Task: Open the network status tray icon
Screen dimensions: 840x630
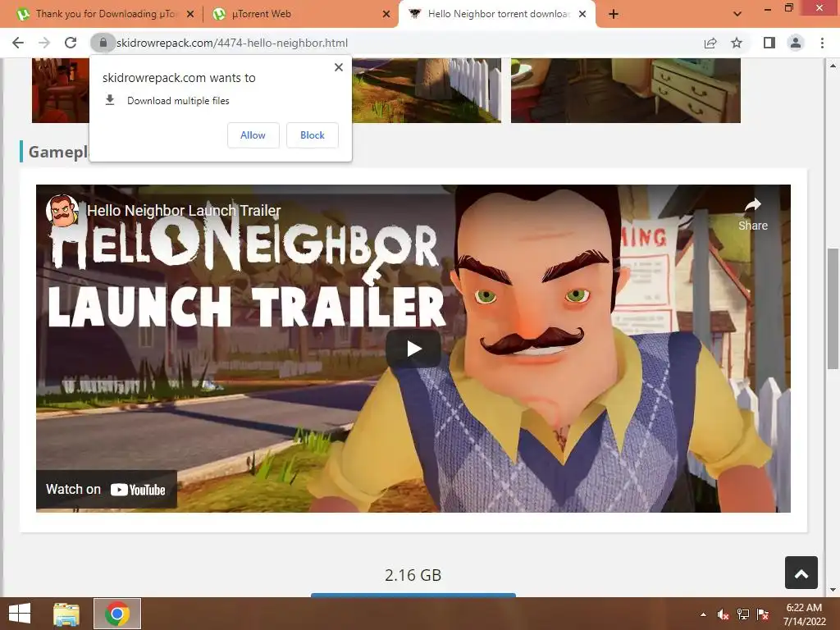Action: pos(743,614)
